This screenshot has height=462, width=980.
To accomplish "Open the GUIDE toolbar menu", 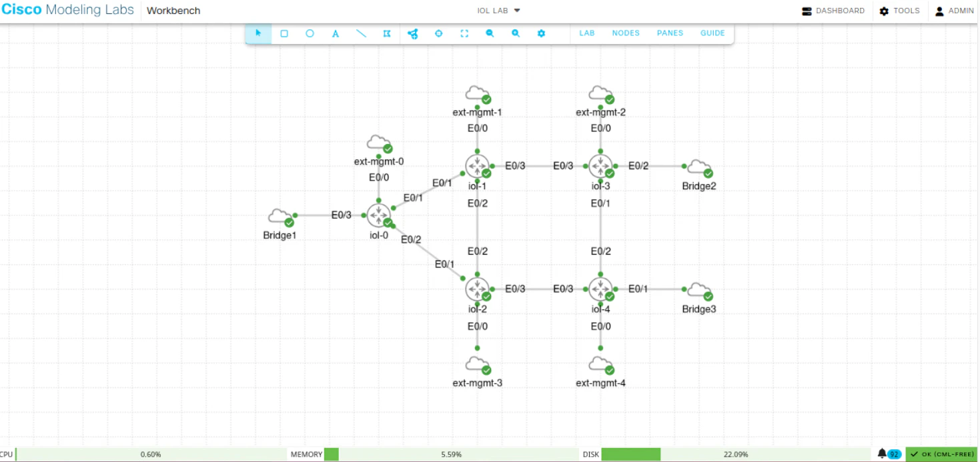I will [x=712, y=33].
